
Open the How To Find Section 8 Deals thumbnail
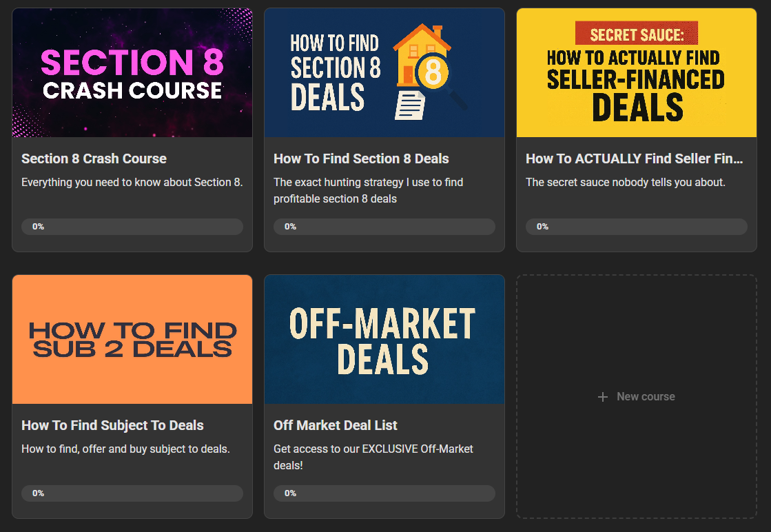384,73
